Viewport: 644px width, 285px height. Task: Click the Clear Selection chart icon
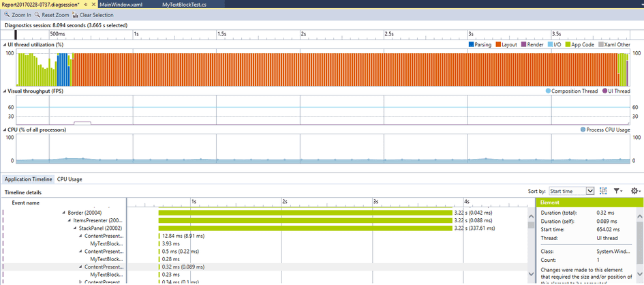(75, 15)
